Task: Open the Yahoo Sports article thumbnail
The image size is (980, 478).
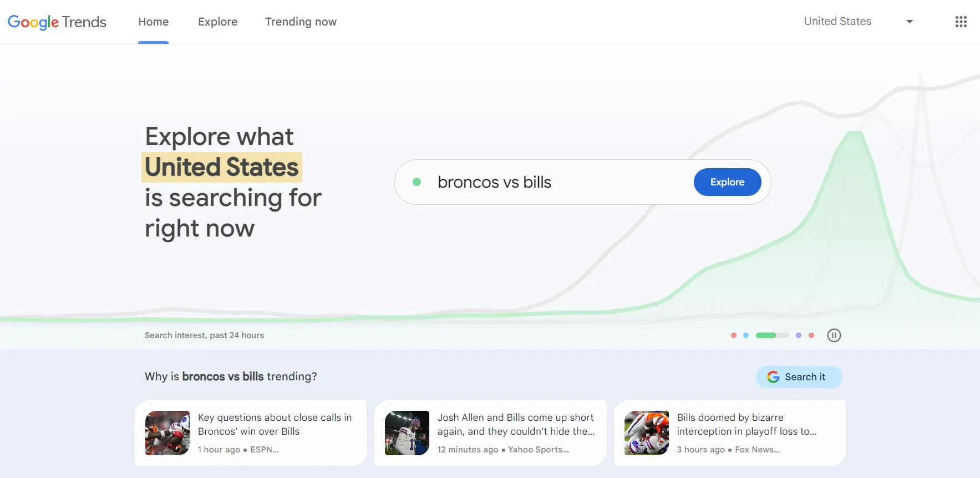Action: pyautogui.click(x=407, y=433)
